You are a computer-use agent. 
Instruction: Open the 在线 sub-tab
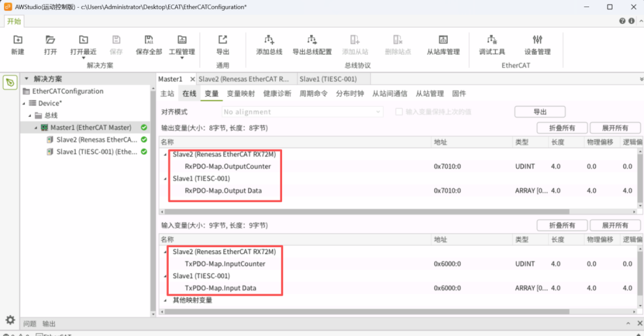190,94
